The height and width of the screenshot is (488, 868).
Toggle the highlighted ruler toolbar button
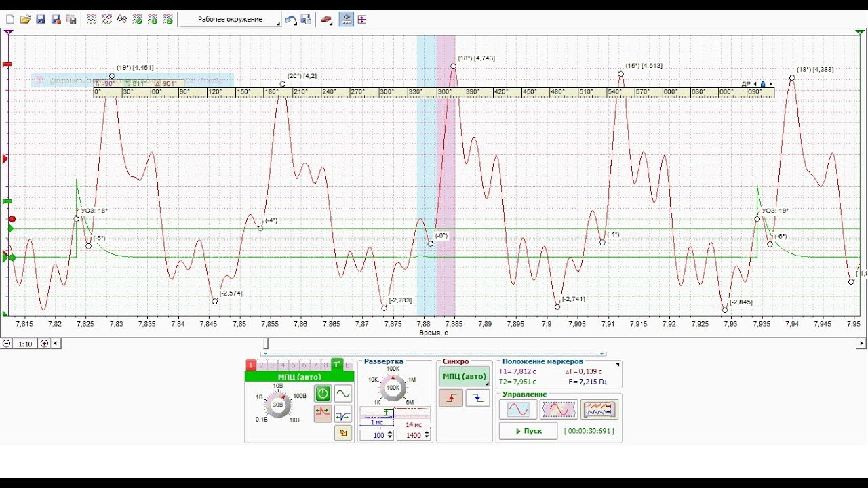347,20
